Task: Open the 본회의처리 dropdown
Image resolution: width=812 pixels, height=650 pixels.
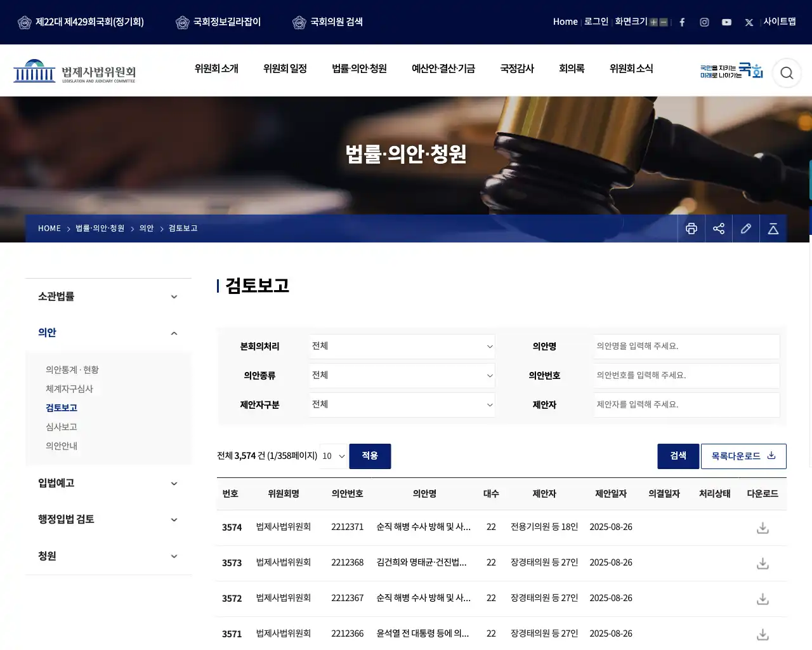Action: point(402,347)
